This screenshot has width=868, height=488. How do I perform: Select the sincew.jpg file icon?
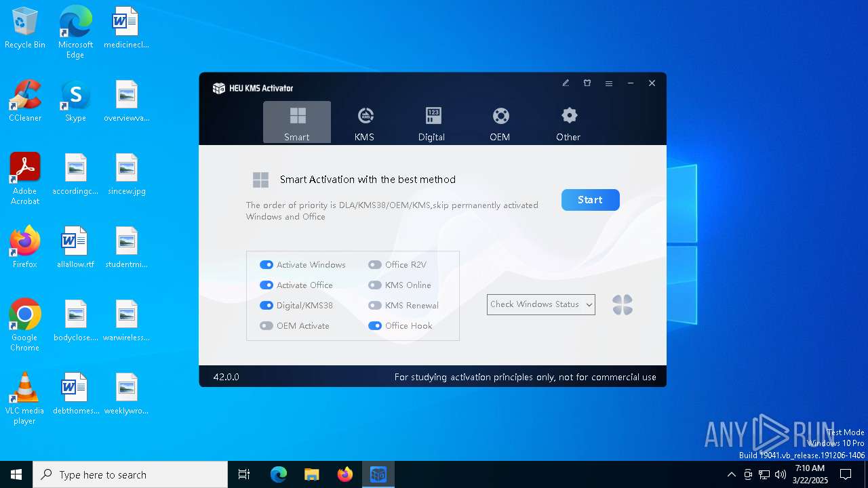click(x=126, y=174)
